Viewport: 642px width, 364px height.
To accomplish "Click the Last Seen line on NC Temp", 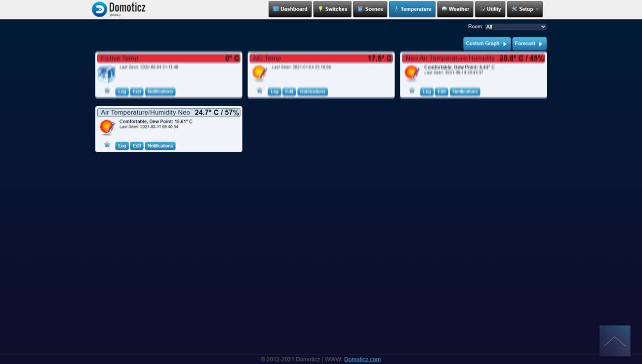I will [301, 67].
